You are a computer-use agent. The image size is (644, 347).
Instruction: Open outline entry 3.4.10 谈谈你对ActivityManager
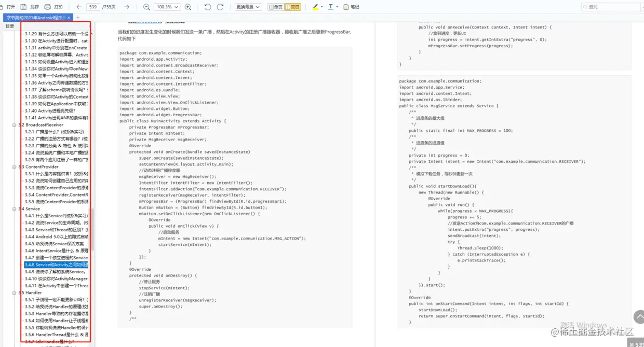click(x=56, y=279)
